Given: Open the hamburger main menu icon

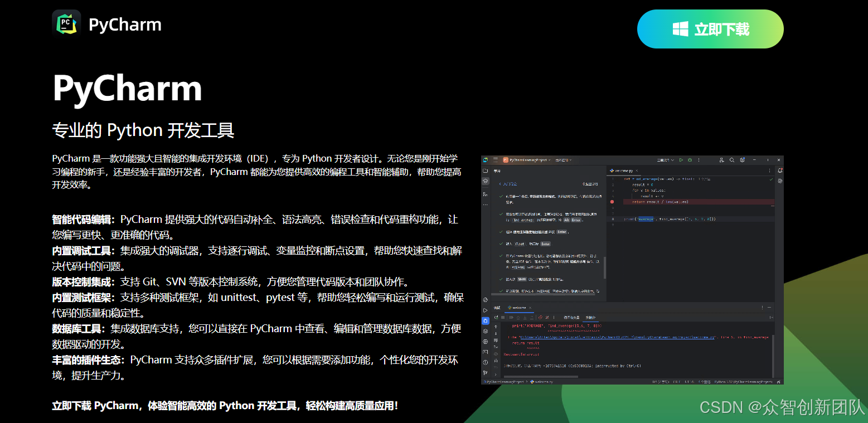Looking at the screenshot, I should [495, 160].
